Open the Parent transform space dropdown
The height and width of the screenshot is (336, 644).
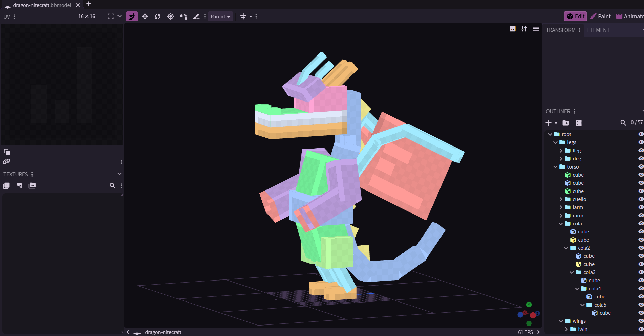[x=220, y=16]
